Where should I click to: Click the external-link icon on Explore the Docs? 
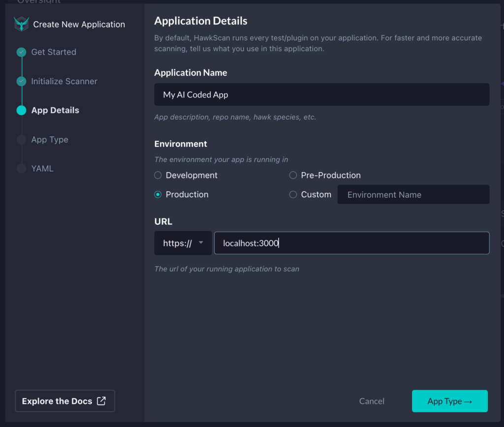[103, 400]
